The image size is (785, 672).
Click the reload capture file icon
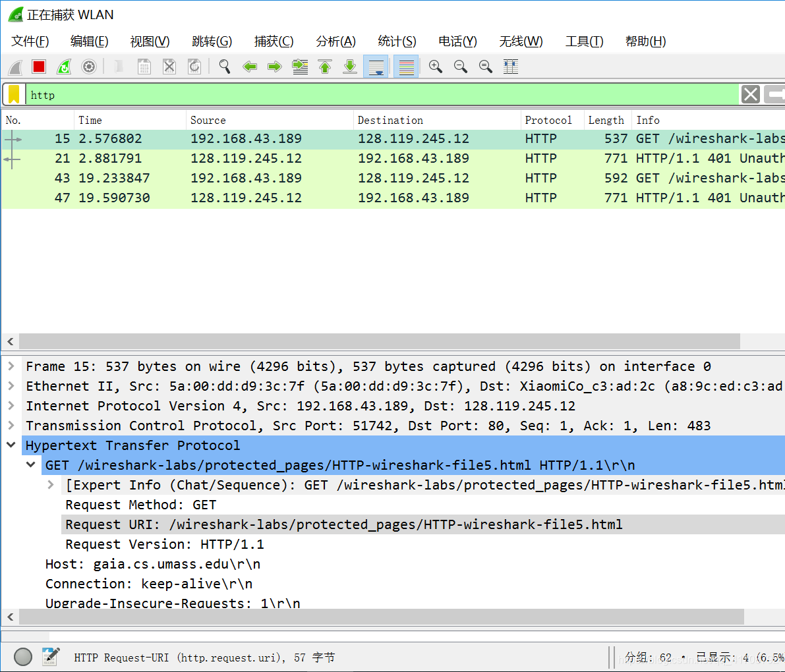[194, 67]
